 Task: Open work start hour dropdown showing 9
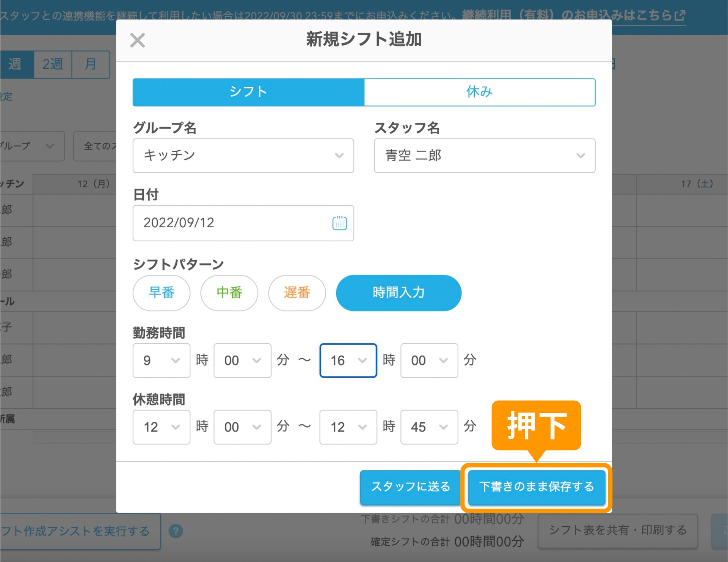pos(161,360)
